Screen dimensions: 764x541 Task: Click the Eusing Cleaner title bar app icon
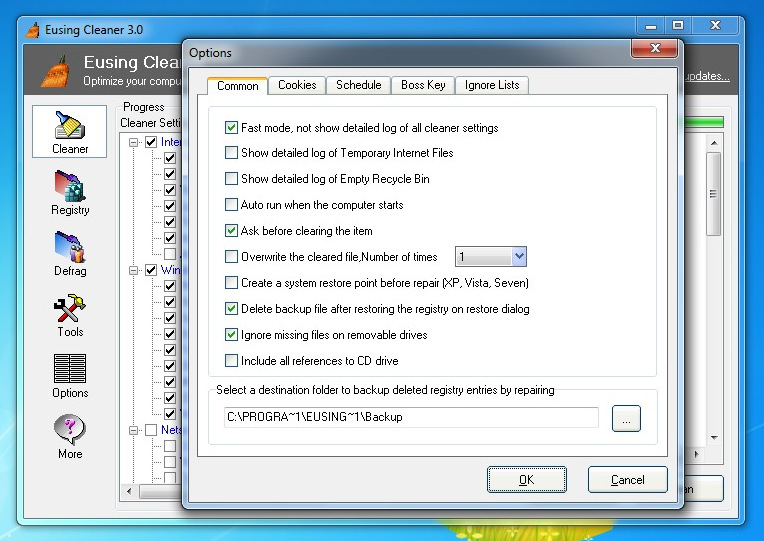click(x=33, y=30)
